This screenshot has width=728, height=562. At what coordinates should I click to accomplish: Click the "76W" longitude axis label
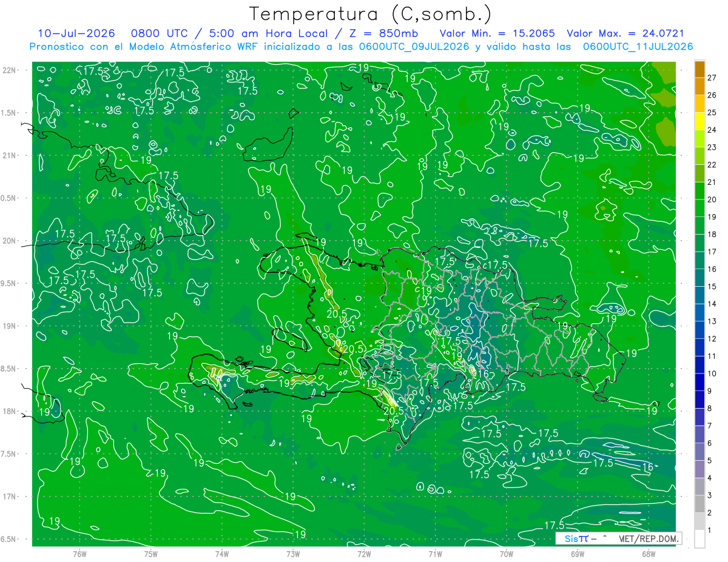coord(79,554)
